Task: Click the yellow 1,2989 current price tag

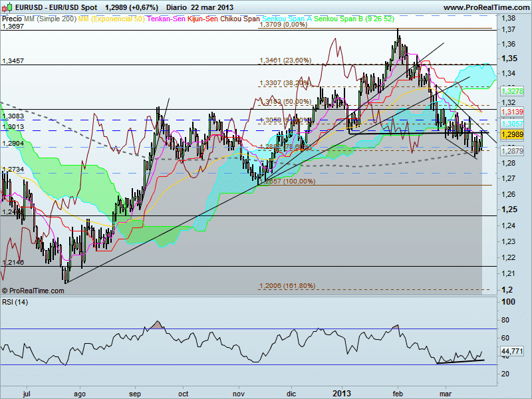Action: (x=512, y=134)
